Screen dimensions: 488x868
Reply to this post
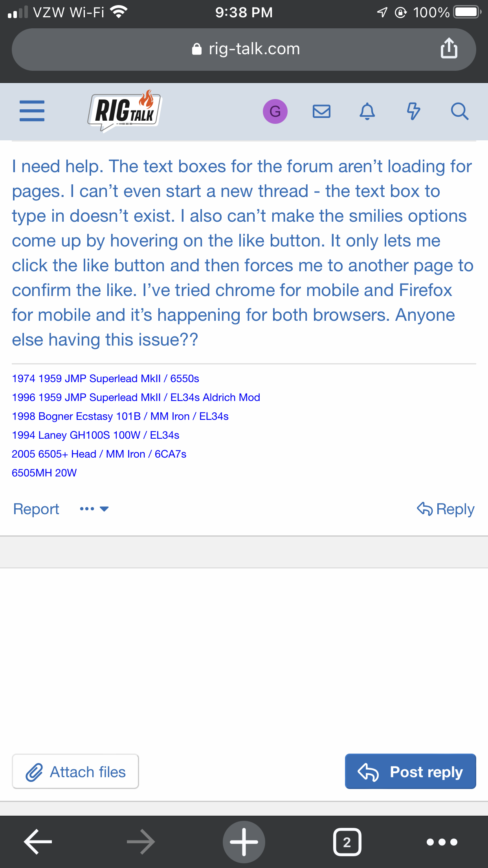[446, 509]
